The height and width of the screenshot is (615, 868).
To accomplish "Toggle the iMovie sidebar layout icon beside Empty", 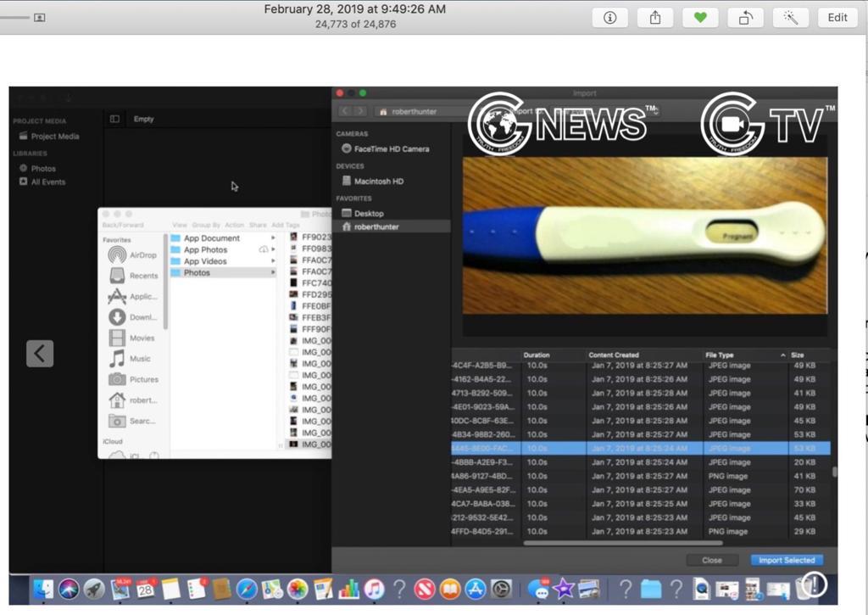I will (114, 119).
